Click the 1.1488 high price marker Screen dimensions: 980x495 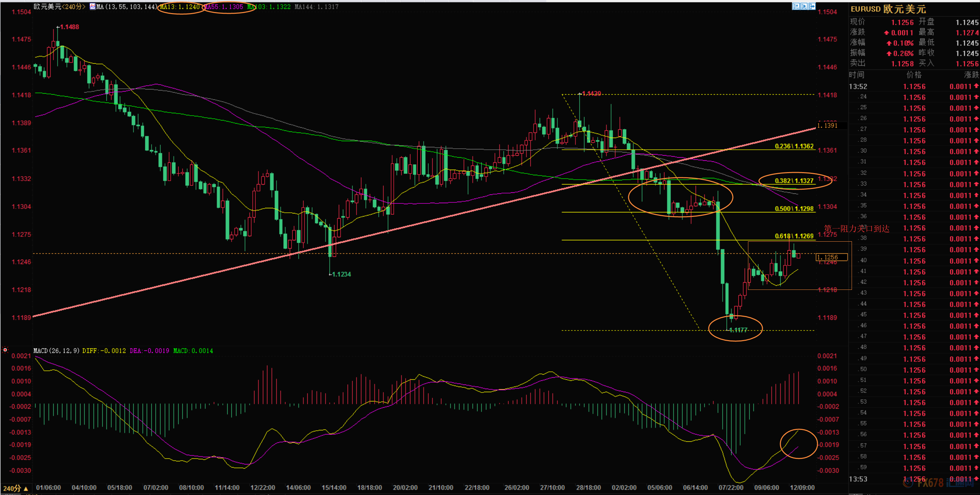click(x=69, y=27)
